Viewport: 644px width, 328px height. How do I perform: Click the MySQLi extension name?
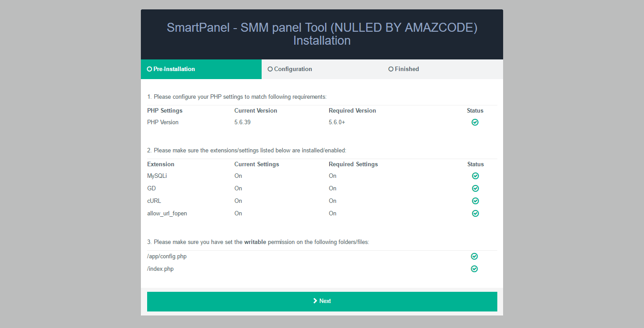pyautogui.click(x=157, y=176)
